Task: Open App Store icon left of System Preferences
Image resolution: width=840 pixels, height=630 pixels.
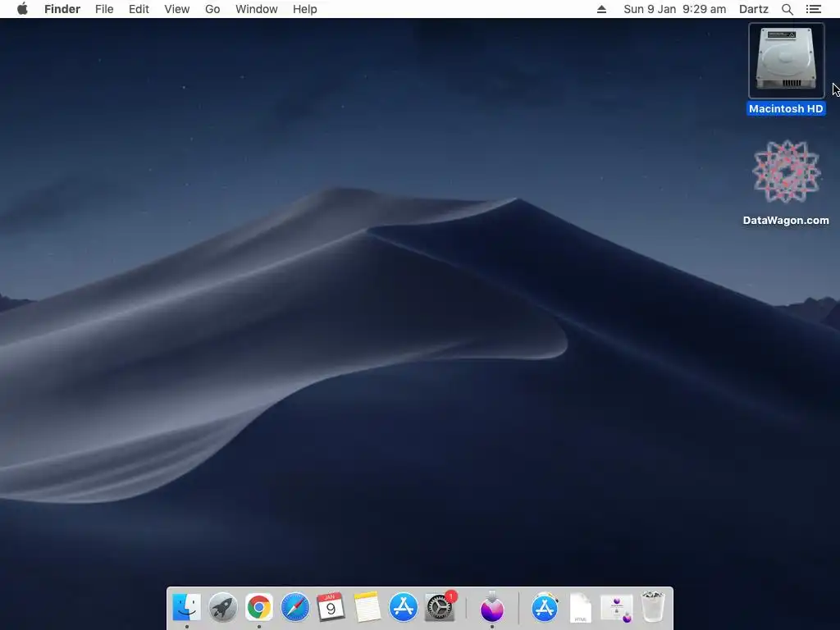Action: click(403, 608)
